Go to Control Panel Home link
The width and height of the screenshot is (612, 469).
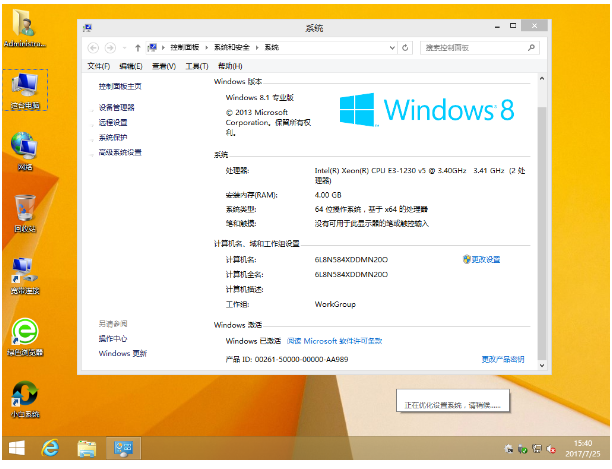[120, 86]
